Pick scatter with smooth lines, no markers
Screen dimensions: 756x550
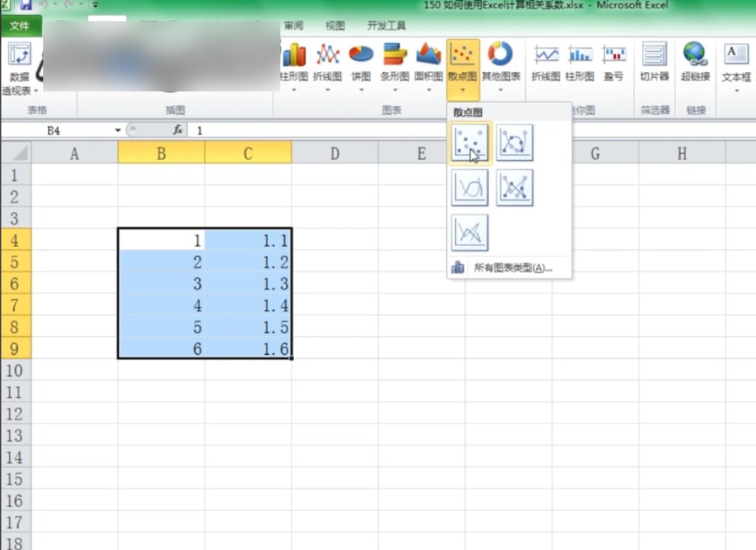coord(471,188)
